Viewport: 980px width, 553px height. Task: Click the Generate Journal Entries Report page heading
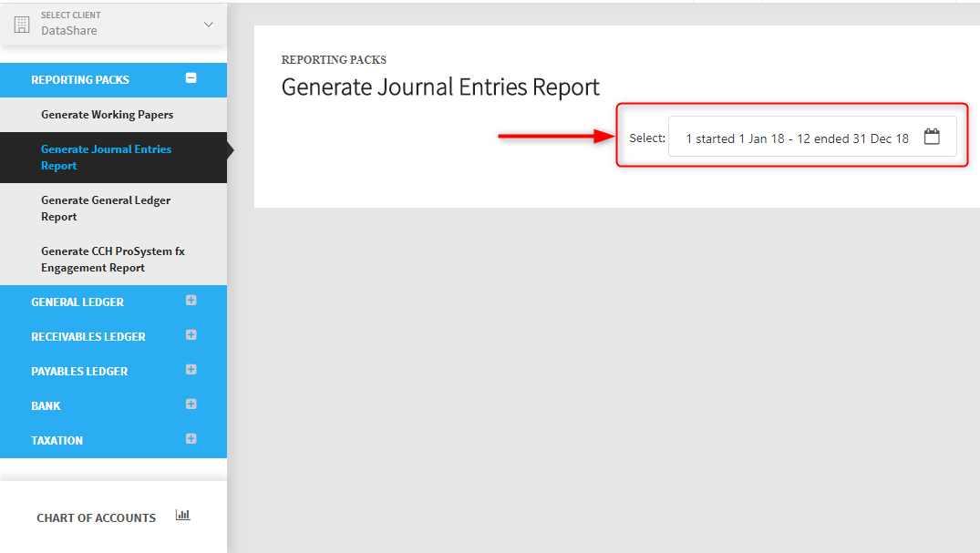click(x=440, y=87)
